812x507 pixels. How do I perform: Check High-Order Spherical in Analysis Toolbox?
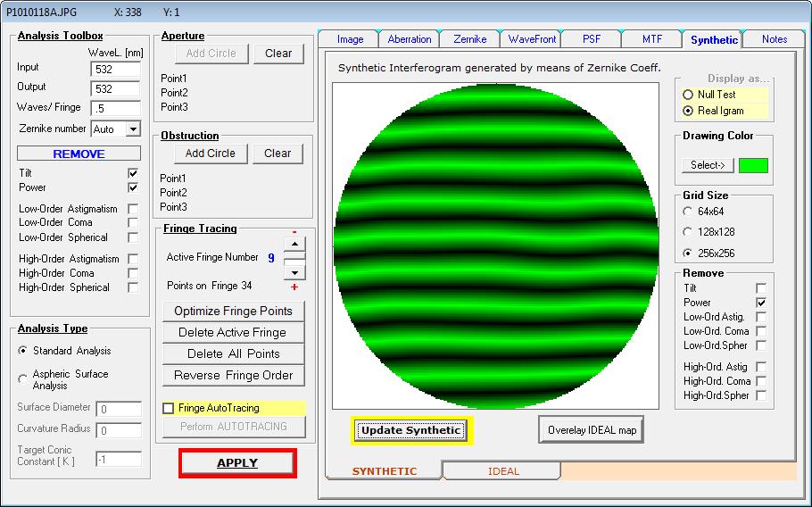(133, 287)
